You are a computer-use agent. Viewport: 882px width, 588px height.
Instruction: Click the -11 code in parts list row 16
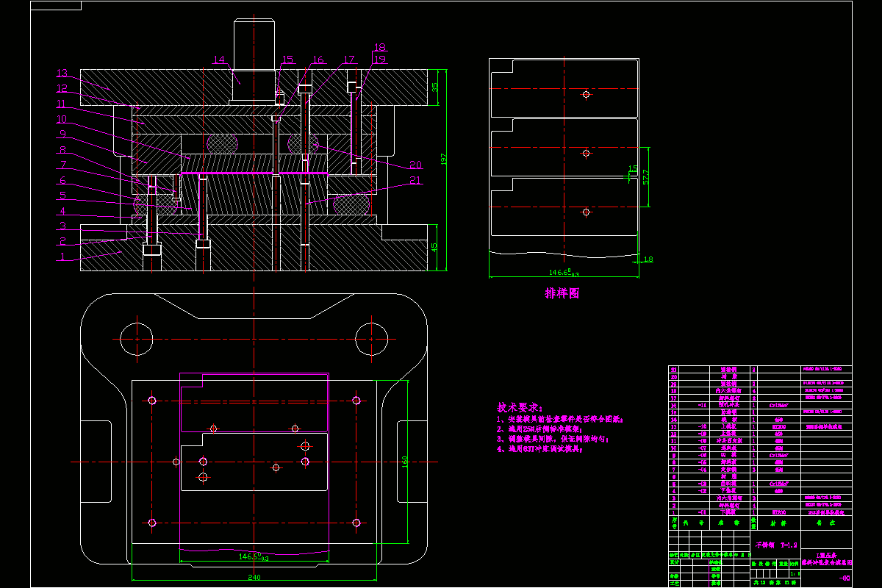[x=702, y=405]
